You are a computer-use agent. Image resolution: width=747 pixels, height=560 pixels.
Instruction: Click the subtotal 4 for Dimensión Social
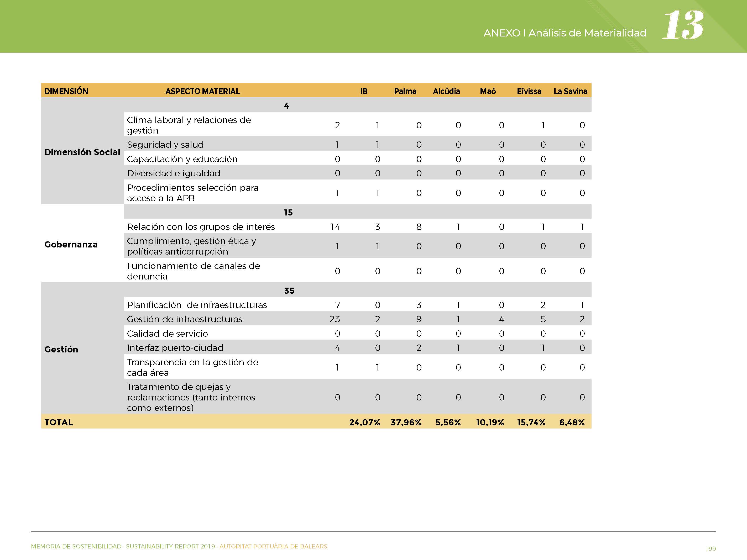pyautogui.click(x=286, y=106)
